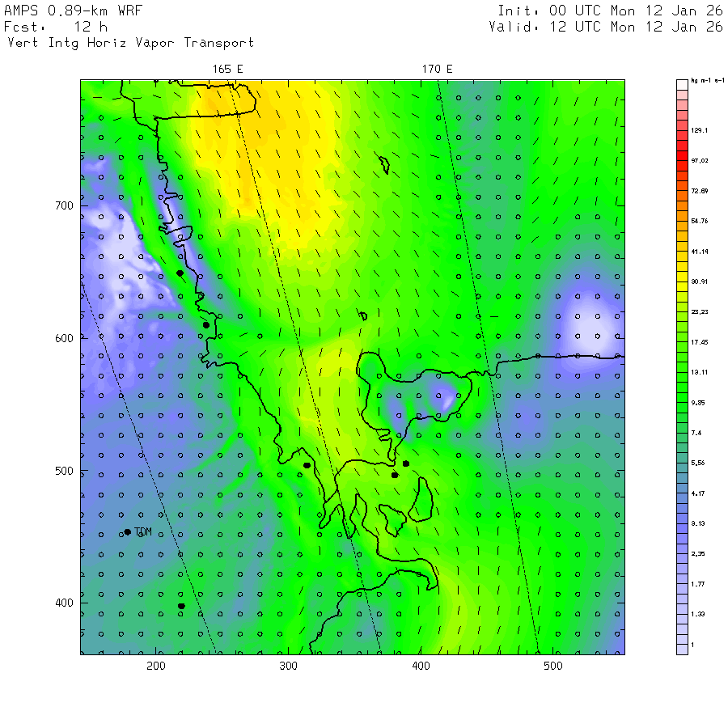Screen dimensions: 728x728
Task: Select the "13.11" colorbar value
Action: tap(699, 372)
